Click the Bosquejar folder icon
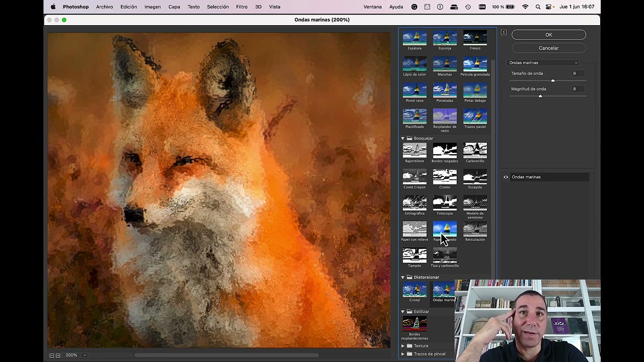 [x=410, y=138]
